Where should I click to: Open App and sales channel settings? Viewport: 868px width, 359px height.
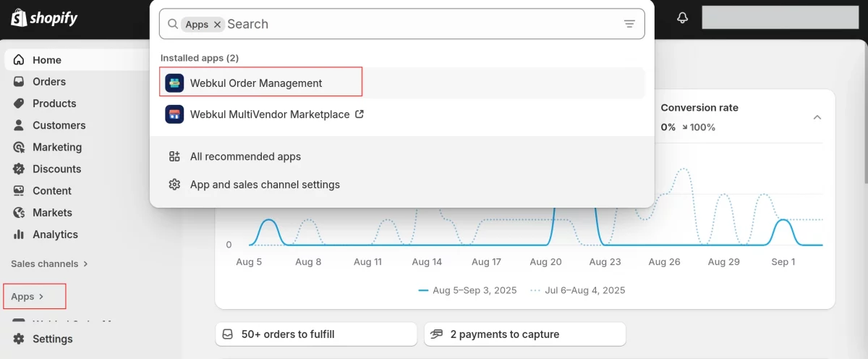[265, 185]
